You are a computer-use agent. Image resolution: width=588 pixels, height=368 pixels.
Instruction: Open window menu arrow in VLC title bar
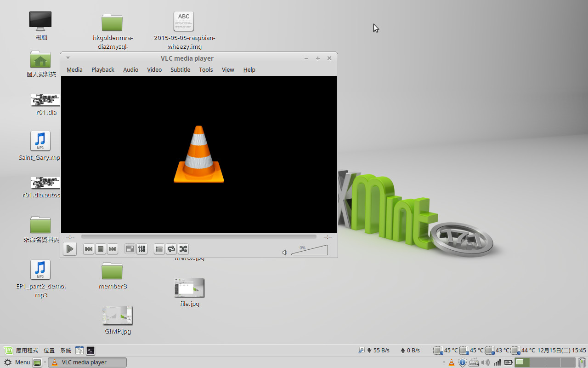68,58
